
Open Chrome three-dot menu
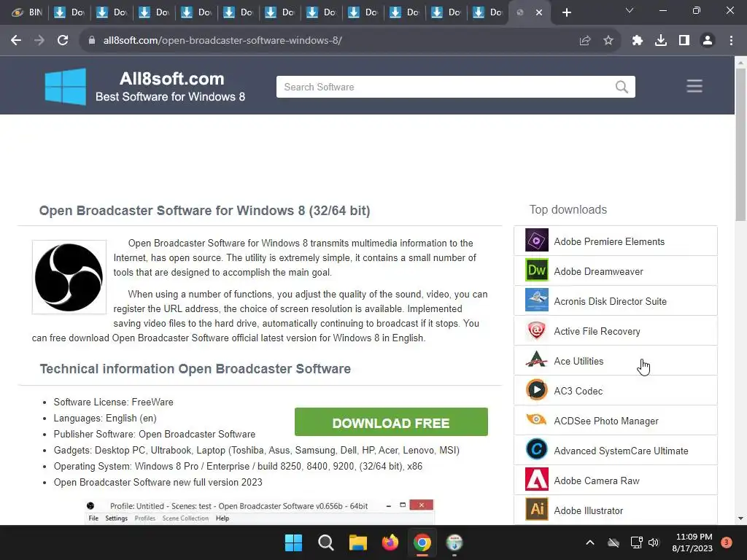coord(731,41)
